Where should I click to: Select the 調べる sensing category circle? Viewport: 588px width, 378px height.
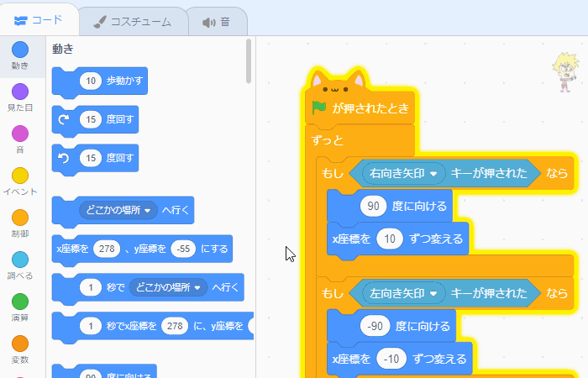(x=20, y=260)
